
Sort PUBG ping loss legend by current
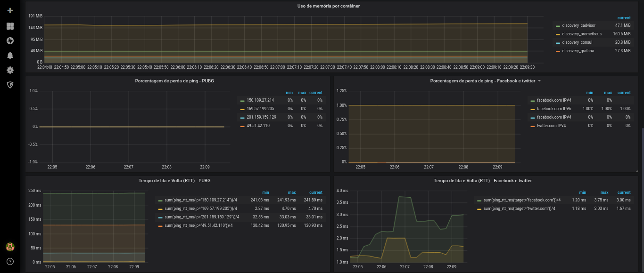[316, 93]
